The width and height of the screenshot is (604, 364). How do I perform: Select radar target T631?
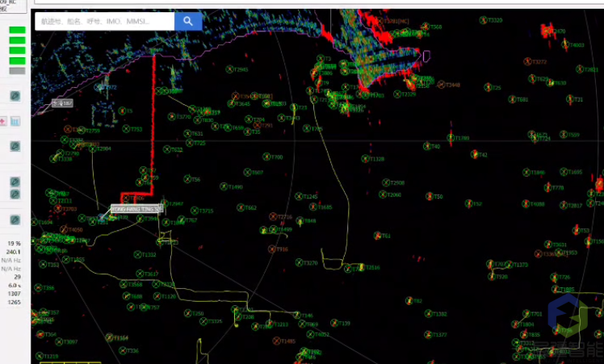coord(187,134)
